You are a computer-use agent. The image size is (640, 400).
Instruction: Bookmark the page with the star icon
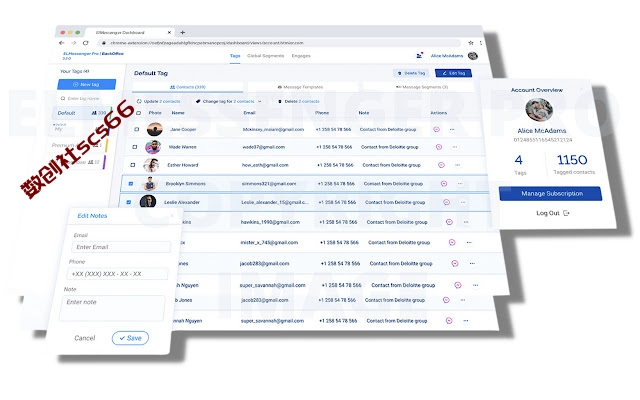(x=471, y=42)
